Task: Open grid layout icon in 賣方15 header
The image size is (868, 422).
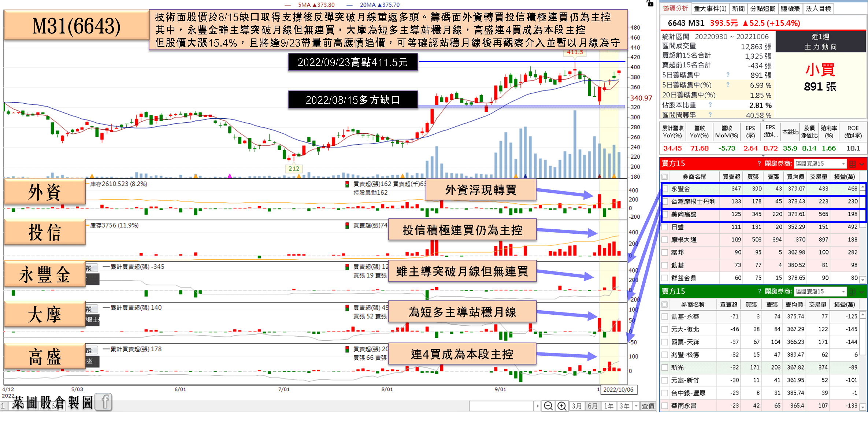Action: click(852, 292)
